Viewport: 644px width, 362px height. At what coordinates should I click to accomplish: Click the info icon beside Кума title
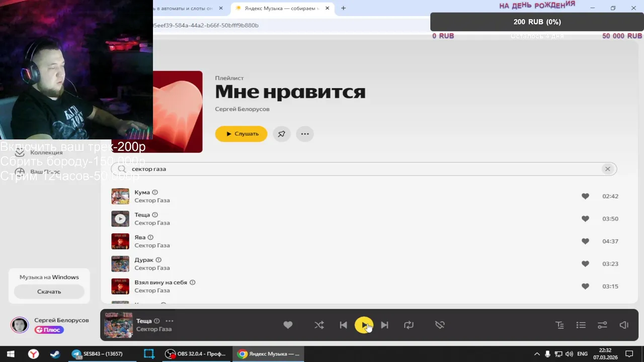pos(155,192)
